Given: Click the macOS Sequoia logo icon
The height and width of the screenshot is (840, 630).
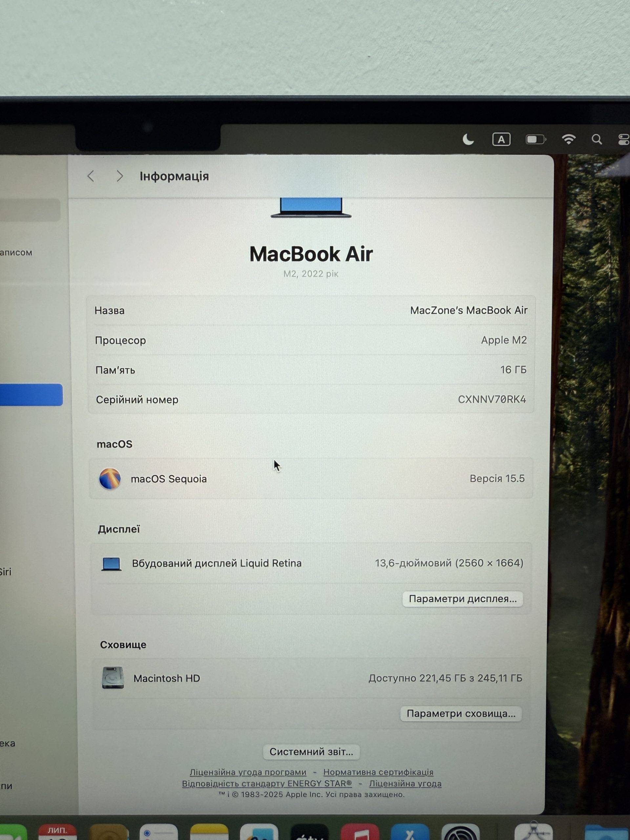Looking at the screenshot, I should coord(110,479).
